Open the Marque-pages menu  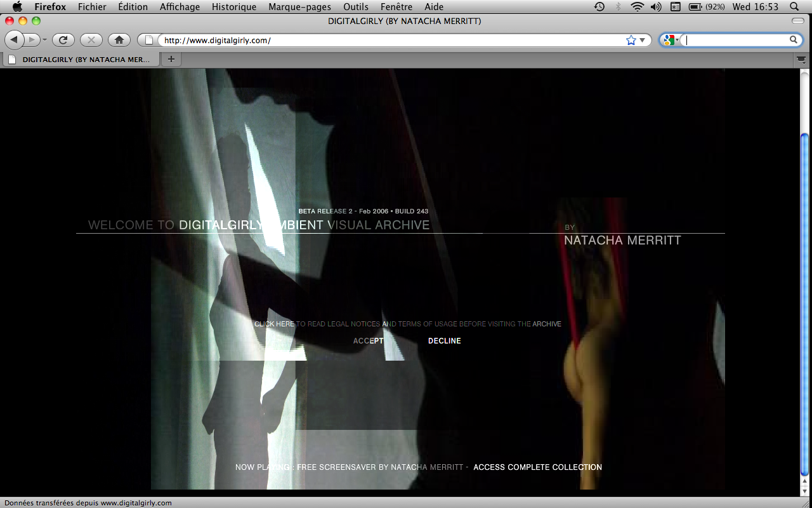click(299, 7)
